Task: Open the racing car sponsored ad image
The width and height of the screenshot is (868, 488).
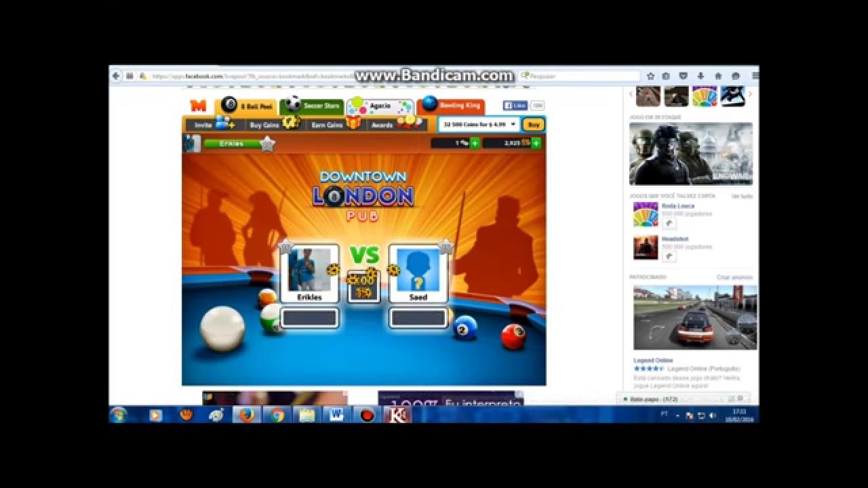Action: (x=695, y=317)
